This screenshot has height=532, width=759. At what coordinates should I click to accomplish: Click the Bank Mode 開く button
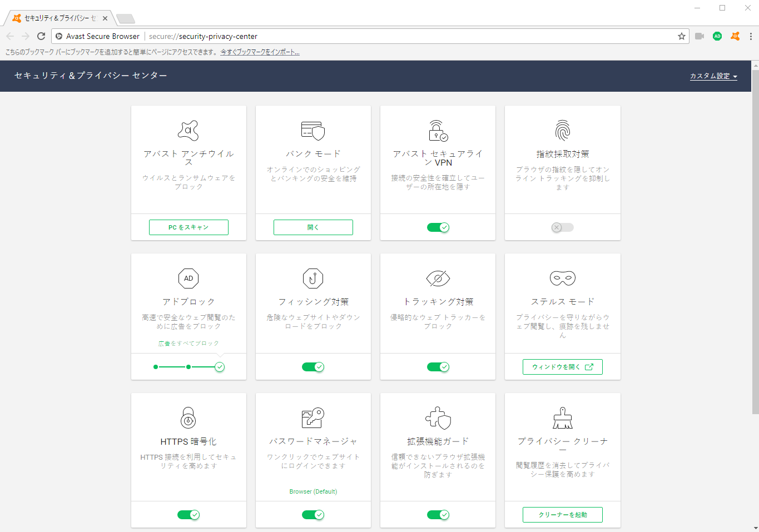click(x=313, y=227)
